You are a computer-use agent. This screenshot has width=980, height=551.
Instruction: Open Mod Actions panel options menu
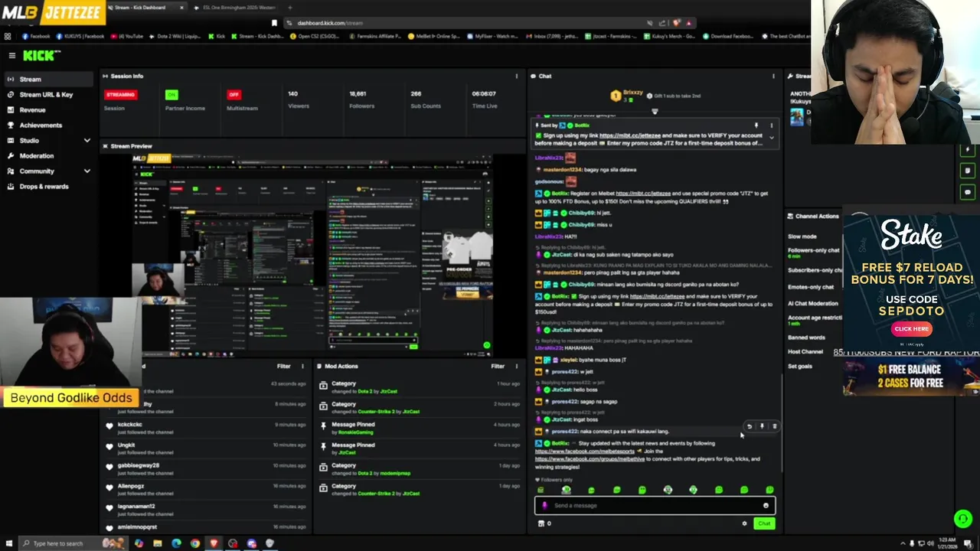(516, 366)
